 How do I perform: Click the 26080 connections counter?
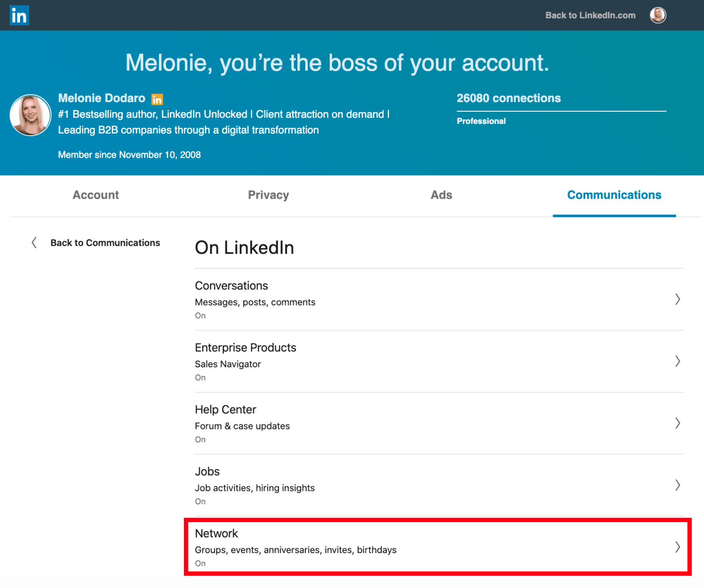508,98
